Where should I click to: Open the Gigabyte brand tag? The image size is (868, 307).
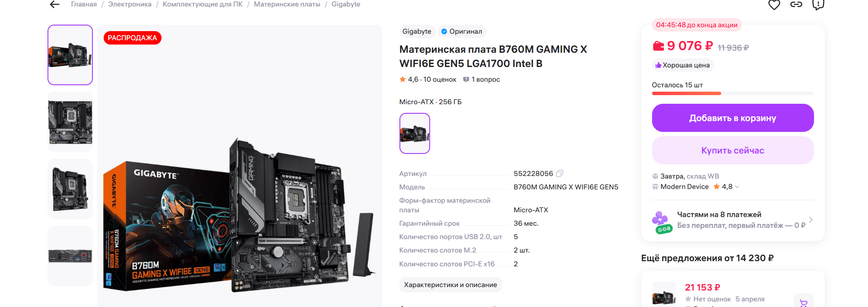tap(417, 32)
